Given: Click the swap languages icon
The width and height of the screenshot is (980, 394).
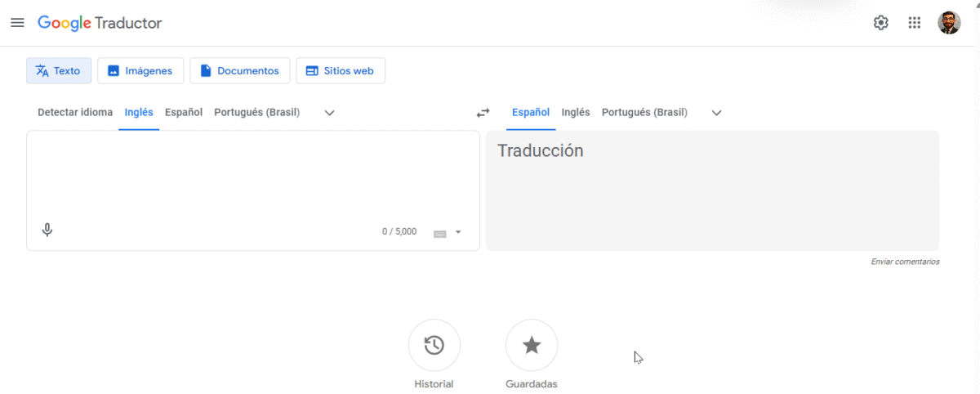Looking at the screenshot, I should click(x=483, y=113).
